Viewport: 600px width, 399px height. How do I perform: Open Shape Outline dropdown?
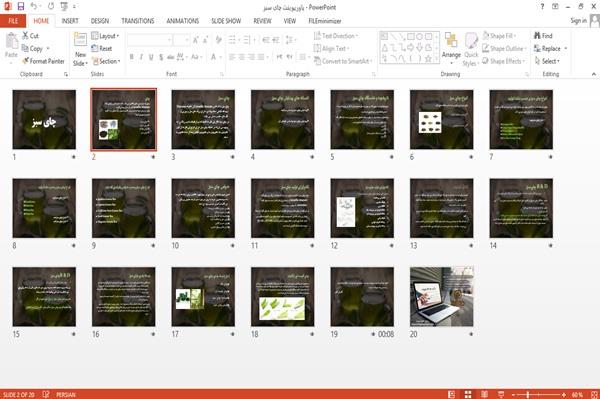(x=504, y=48)
